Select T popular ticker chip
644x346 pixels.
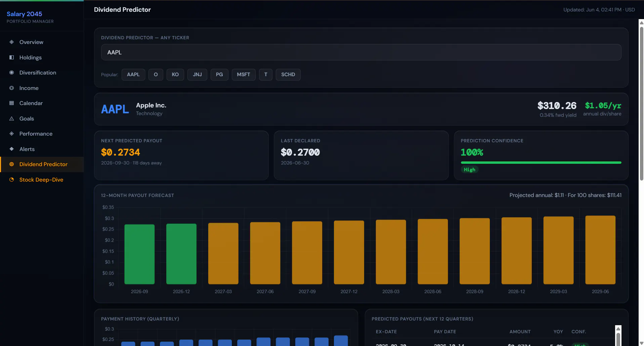coord(266,75)
